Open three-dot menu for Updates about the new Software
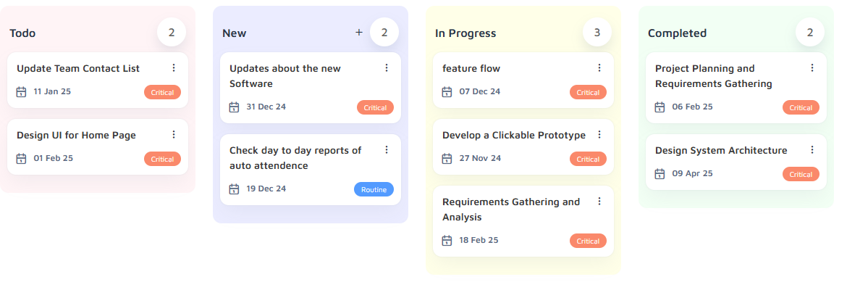Image resolution: width=868 pixels, height=298 pixels. pos(387,67)
